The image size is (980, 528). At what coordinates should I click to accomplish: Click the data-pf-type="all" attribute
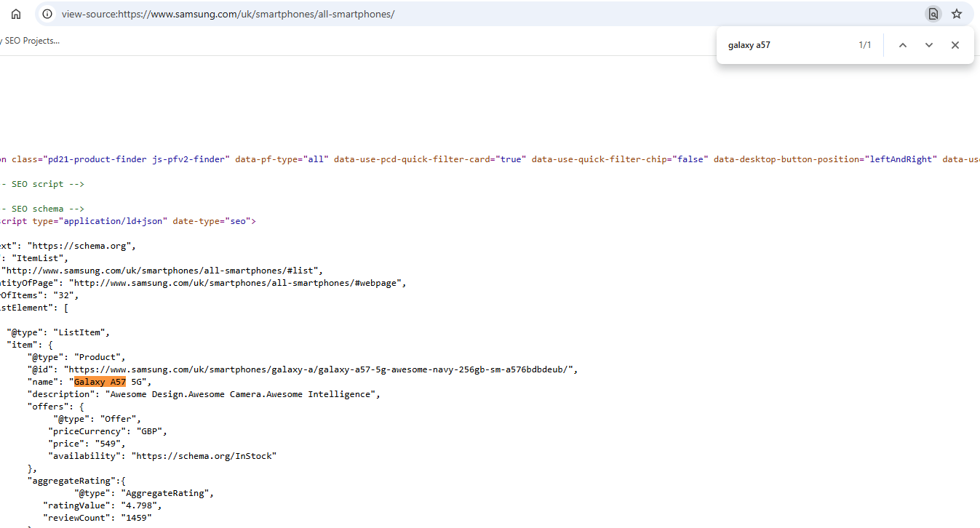click(x=282, y=159)
